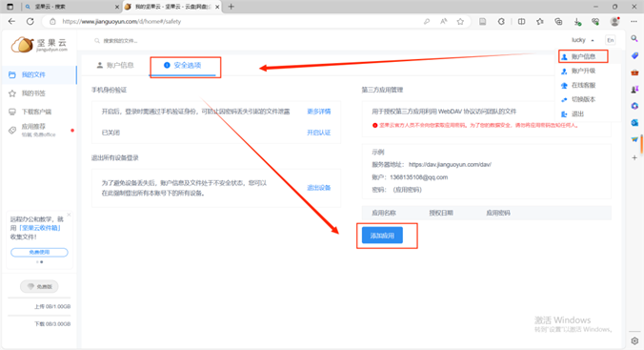
Task: Select 账户信息 in the user menu
Action: [x=583, y=56]
